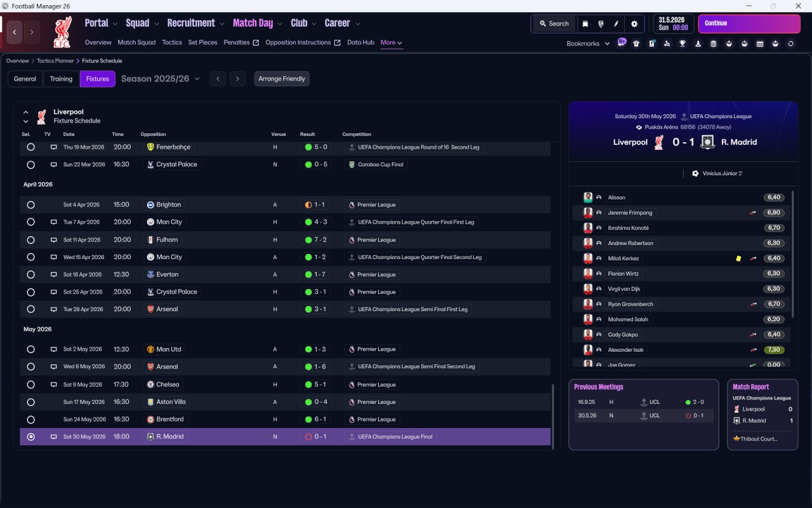
Task: Open the Set Pieces submenu item
Action: [202, 43]
